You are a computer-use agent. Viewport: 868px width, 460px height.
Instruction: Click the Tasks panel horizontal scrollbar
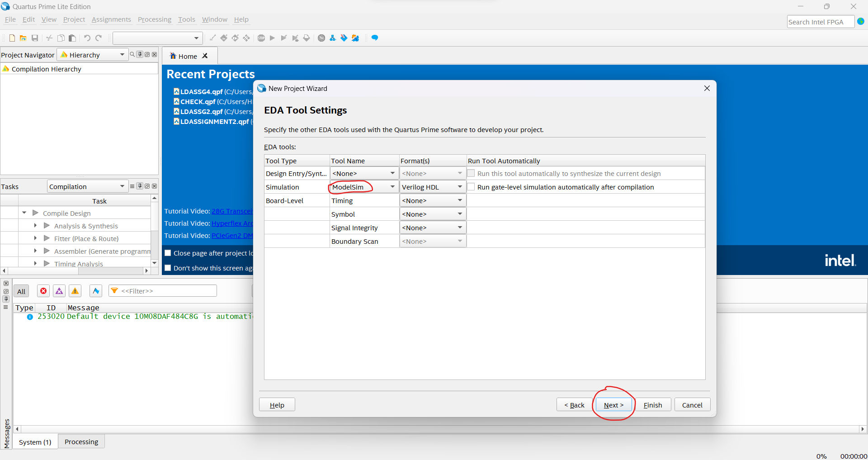point(75,270)
